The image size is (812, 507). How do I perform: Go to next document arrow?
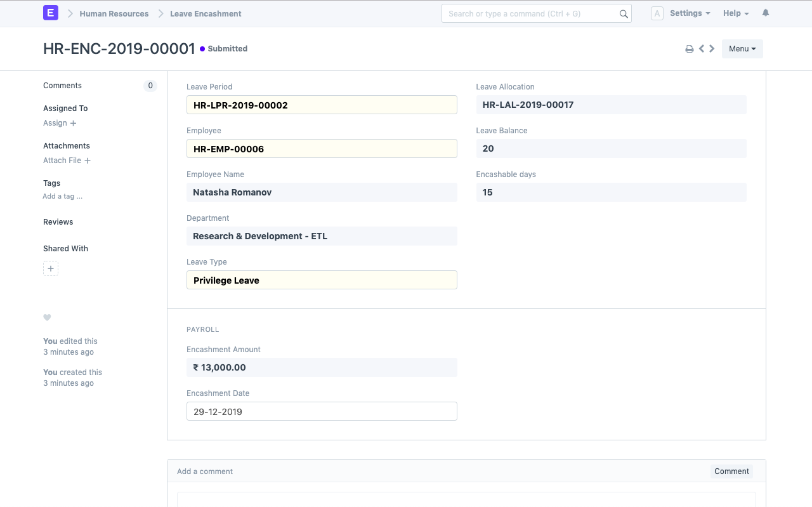[712, 48]
